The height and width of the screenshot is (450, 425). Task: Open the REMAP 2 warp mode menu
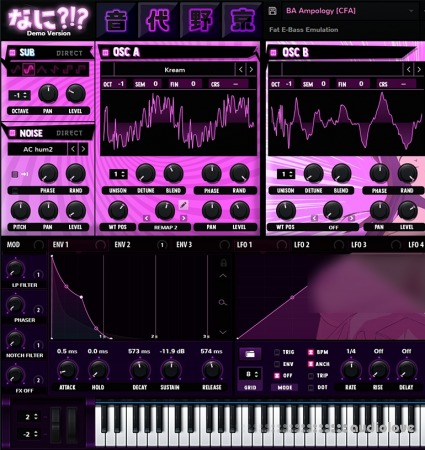pyautogui.click(x=165, y=227)
